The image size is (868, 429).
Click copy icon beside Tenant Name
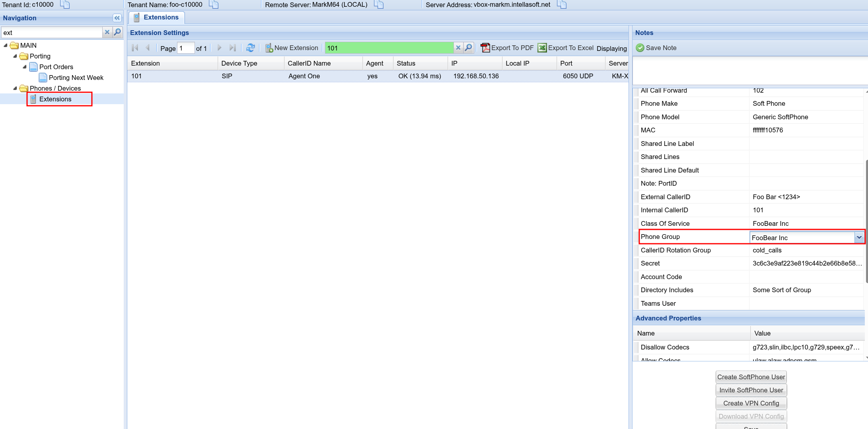click(214, 5)
